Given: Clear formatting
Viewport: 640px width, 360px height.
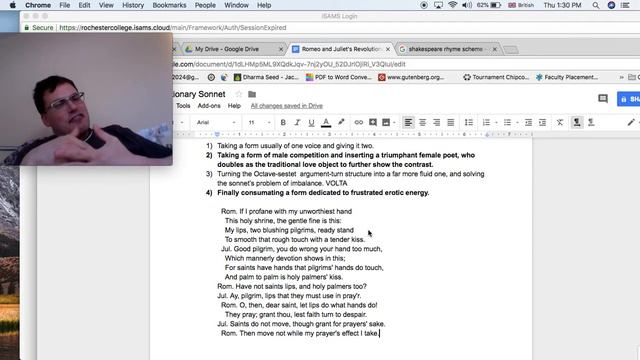Looking at the screenshot, I should pyautogui.click(x=560, y=122).
